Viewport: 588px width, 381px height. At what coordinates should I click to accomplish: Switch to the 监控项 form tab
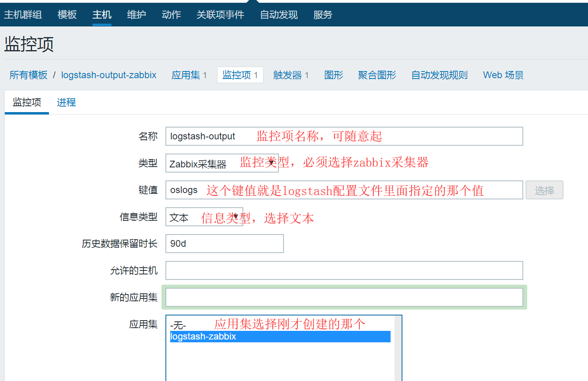point(27,102)
